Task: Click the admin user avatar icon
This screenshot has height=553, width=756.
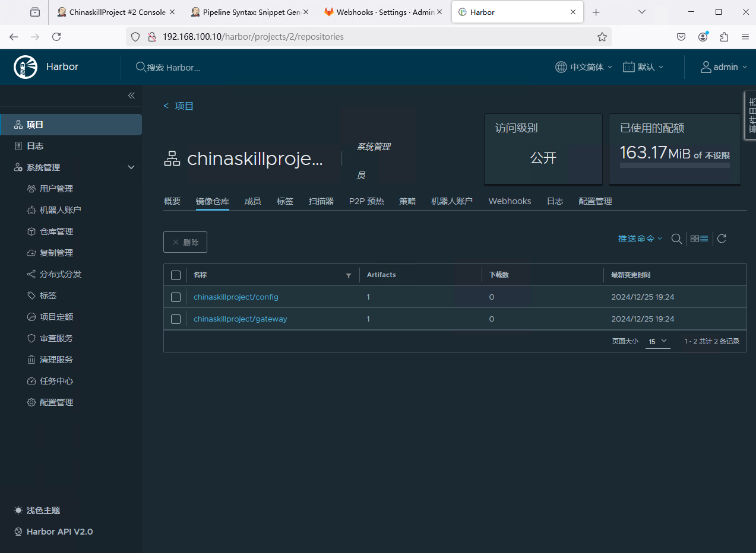Action: point(706,67)
